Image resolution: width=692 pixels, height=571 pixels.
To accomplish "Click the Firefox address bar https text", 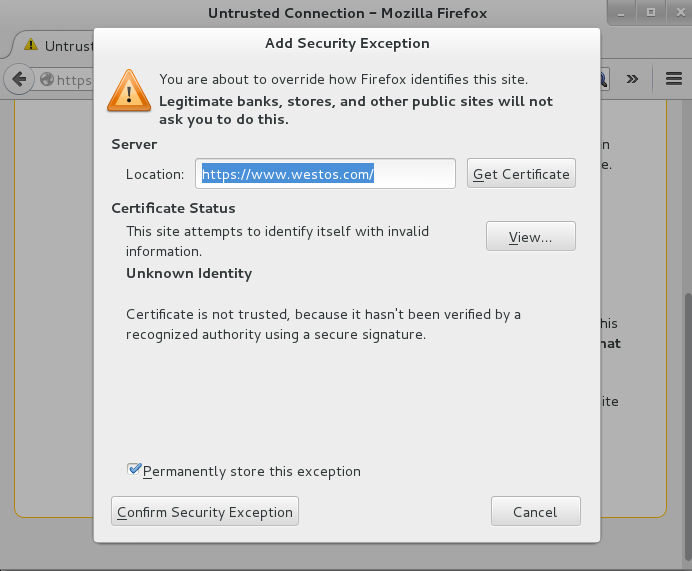I will pos(74,80).
